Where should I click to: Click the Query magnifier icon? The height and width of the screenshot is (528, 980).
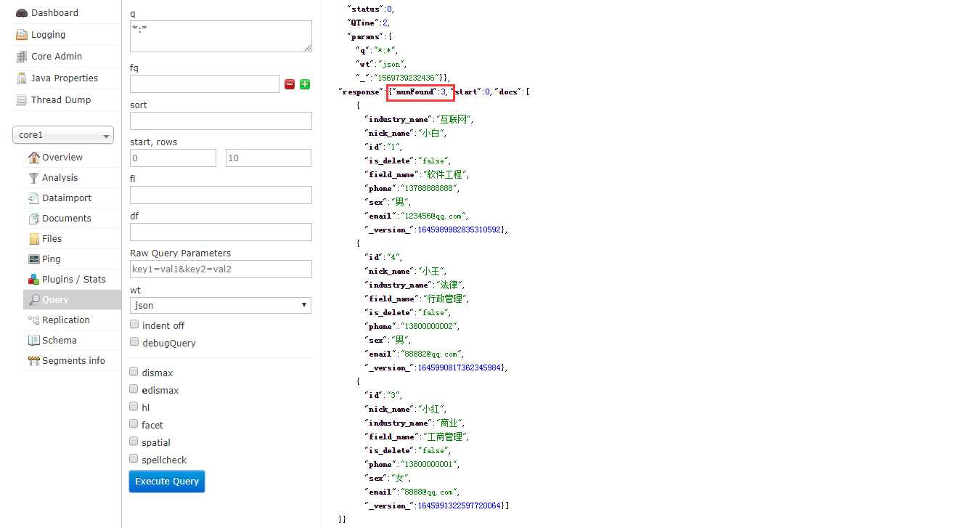pos(33,300)
